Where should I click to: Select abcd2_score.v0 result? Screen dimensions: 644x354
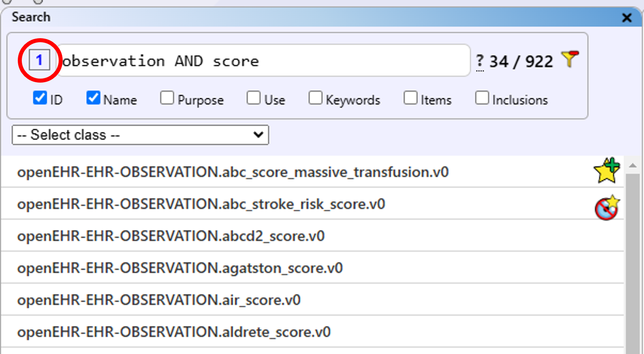tap(171, 236)
